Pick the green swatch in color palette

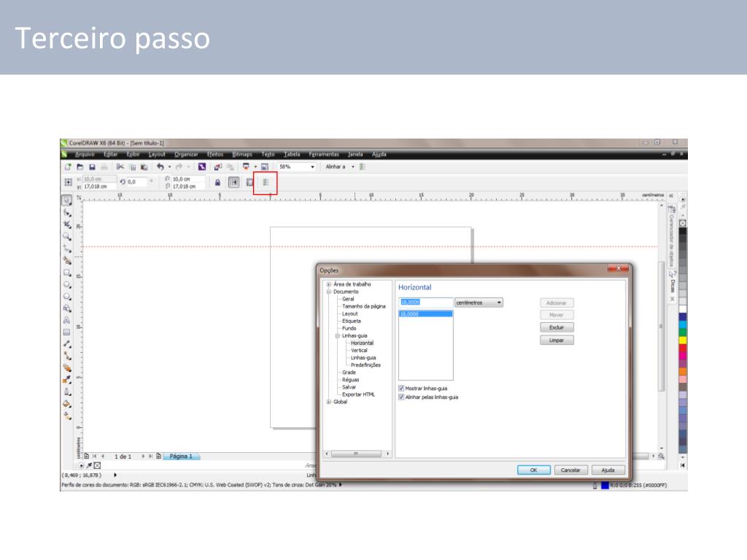pyautogui.click(x=683, y=332)
